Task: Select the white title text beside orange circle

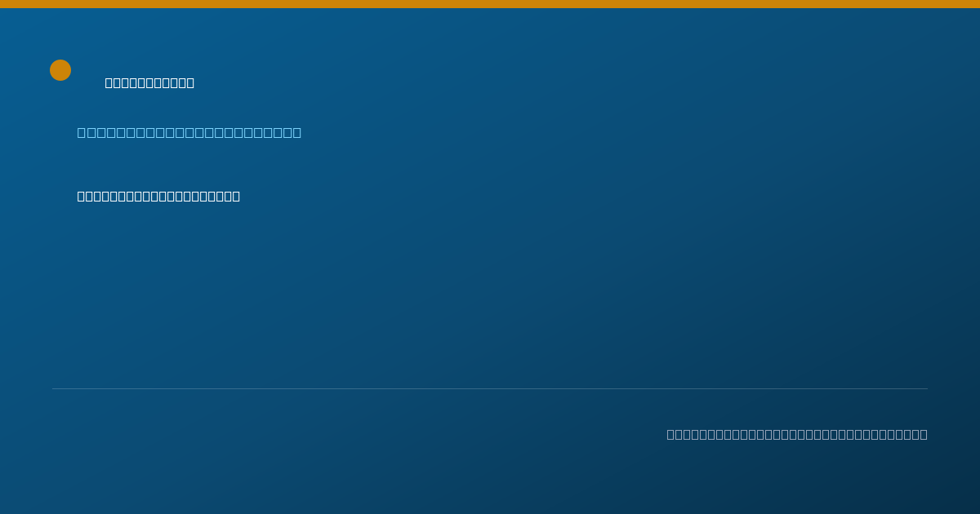Action: point(149,82)
